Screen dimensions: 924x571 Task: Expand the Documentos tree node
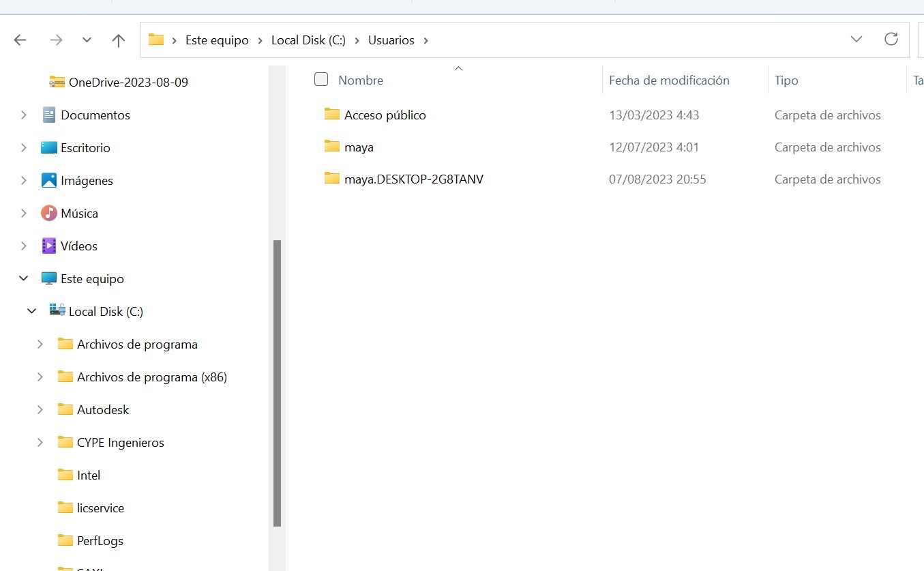click(24, 115)
